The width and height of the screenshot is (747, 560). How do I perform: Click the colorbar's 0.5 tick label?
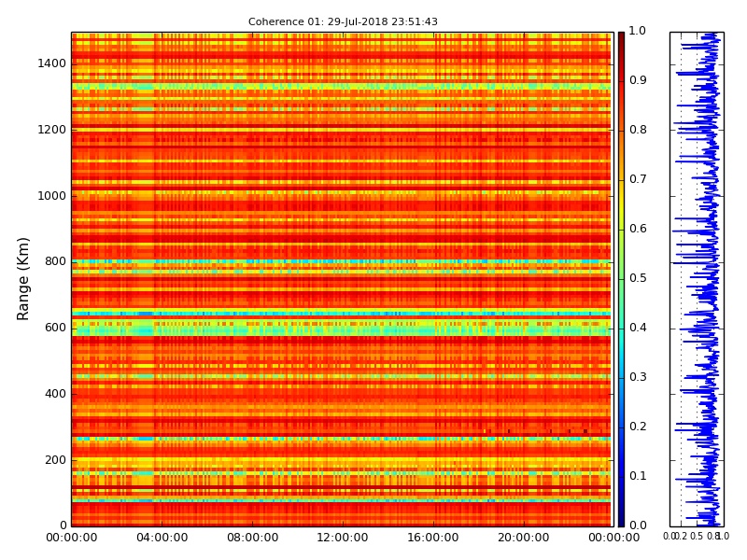pyautogui.click(x=638, y=278)
